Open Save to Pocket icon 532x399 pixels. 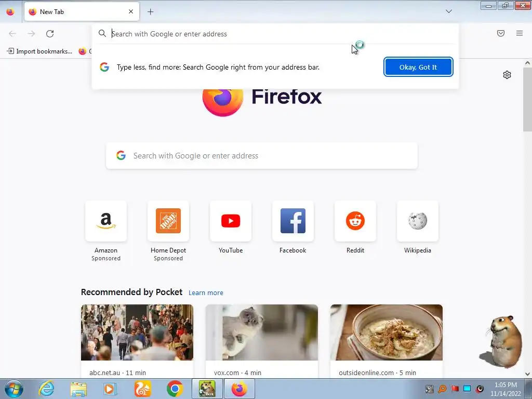tap(501, 33)
